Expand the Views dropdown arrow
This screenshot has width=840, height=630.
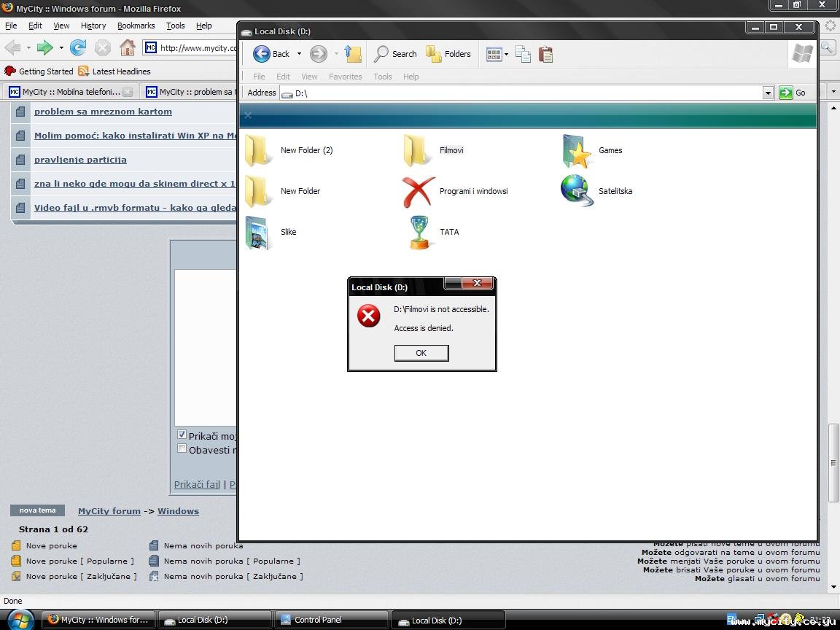pos(506,54)
